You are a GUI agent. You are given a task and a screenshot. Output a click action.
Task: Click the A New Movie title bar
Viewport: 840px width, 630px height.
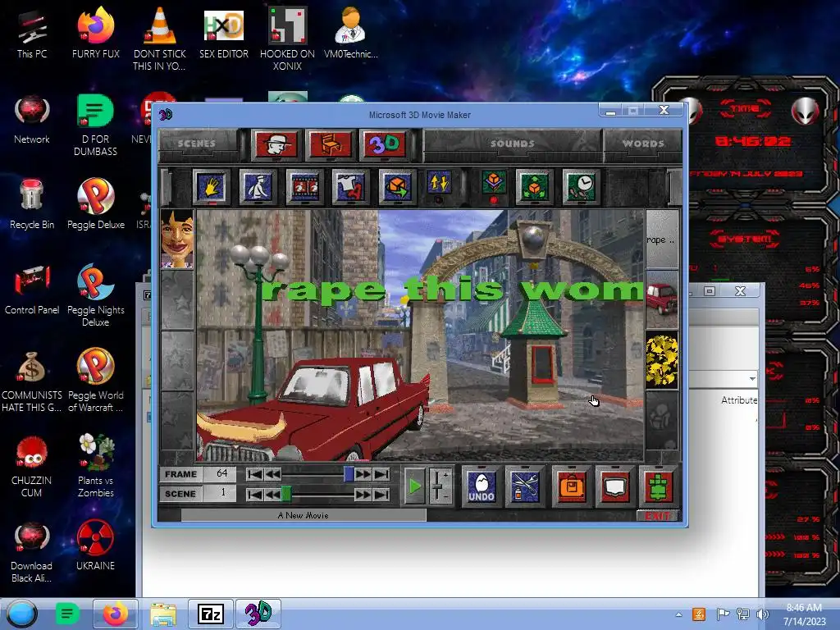tap(304, 515)
